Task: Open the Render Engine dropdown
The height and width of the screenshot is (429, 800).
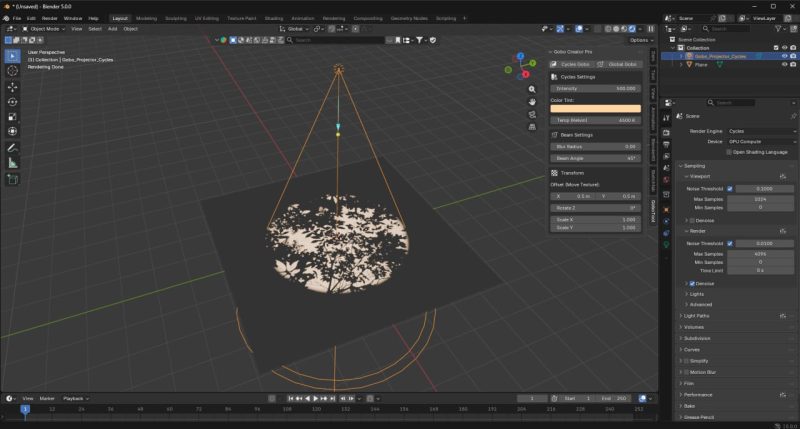Action: 761,130
